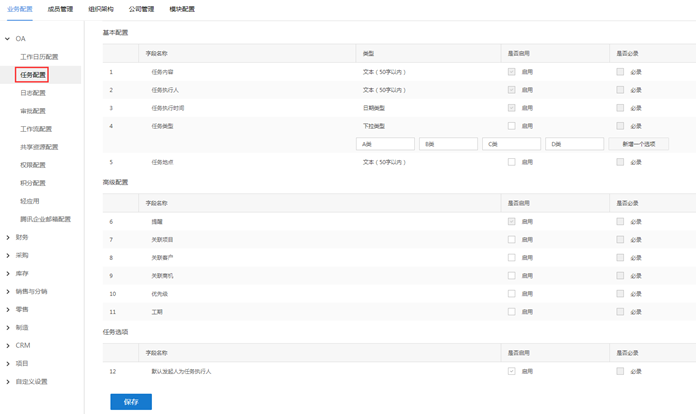696x414 pixels.
Task: Expand the 制造 sidebar section
Action: 8,327
